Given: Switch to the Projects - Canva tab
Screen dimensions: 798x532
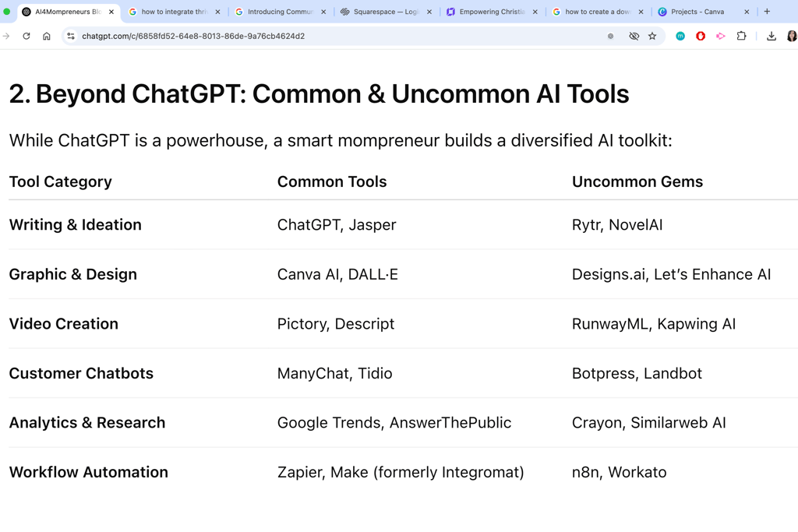Looking at the screenshot, I should click(x=704, y=12).
